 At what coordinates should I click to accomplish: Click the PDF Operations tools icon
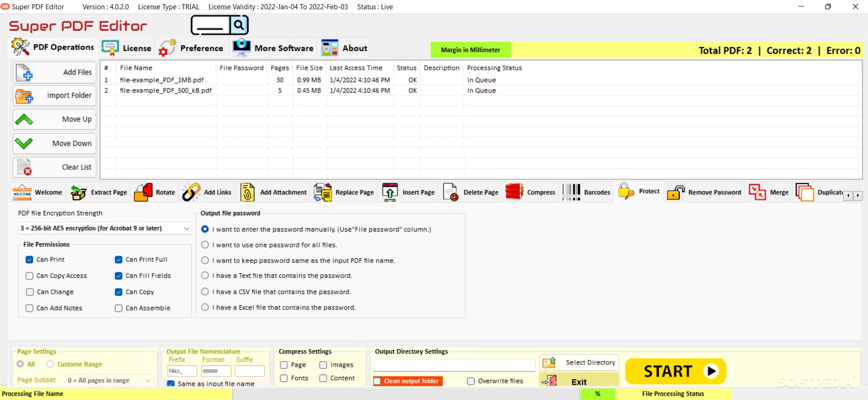pos(20,47)
